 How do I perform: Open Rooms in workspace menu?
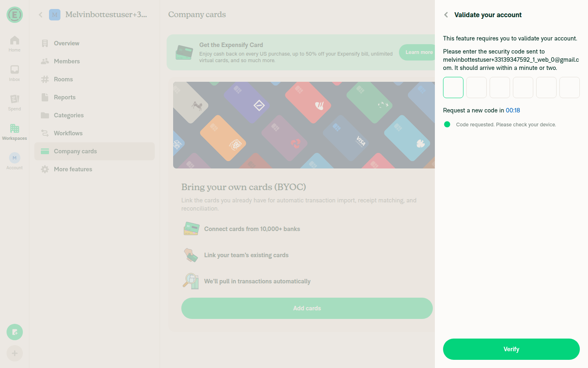point(94,79)
